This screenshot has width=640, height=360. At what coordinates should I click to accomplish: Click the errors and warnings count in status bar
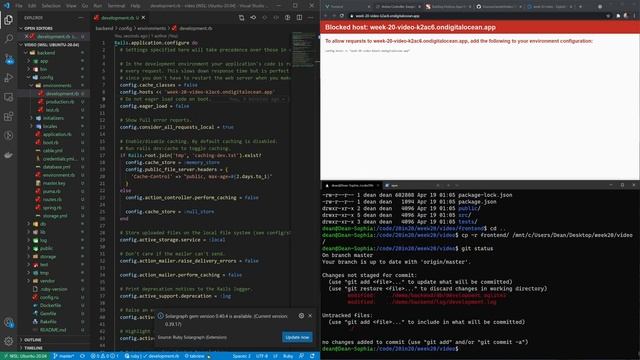click(104, 356)
